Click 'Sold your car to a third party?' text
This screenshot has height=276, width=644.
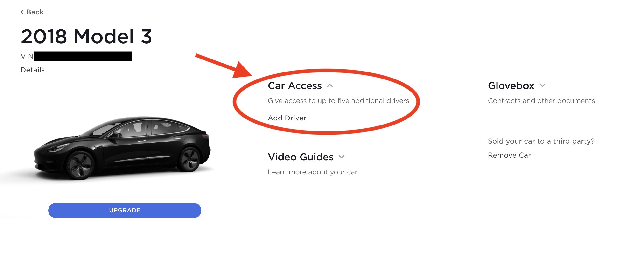(541, 141)
